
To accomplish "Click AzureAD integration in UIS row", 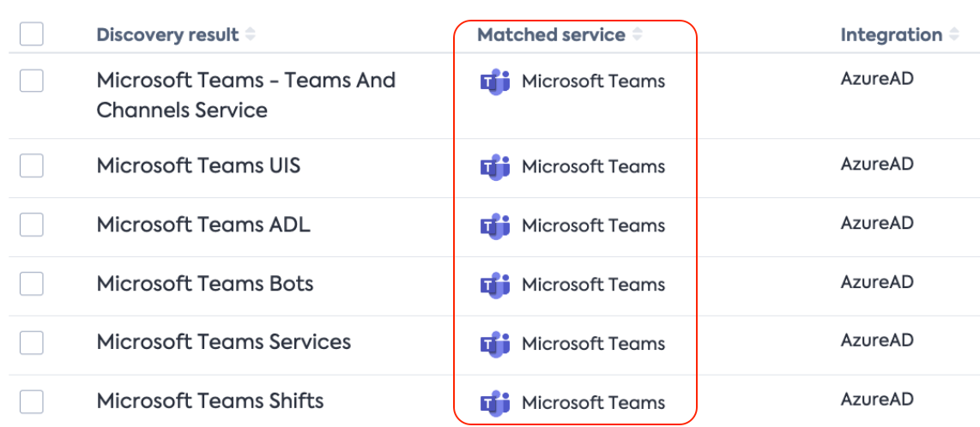I will pos(877,164).
